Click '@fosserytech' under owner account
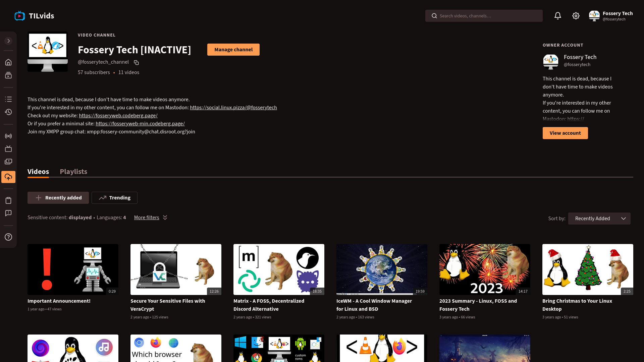Screen dimensions: 644x362 [577, 65]
